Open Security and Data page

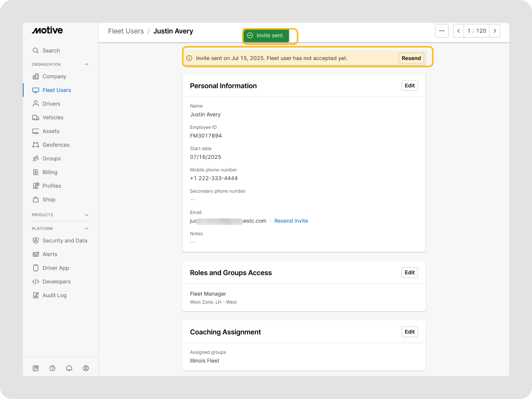65,241
